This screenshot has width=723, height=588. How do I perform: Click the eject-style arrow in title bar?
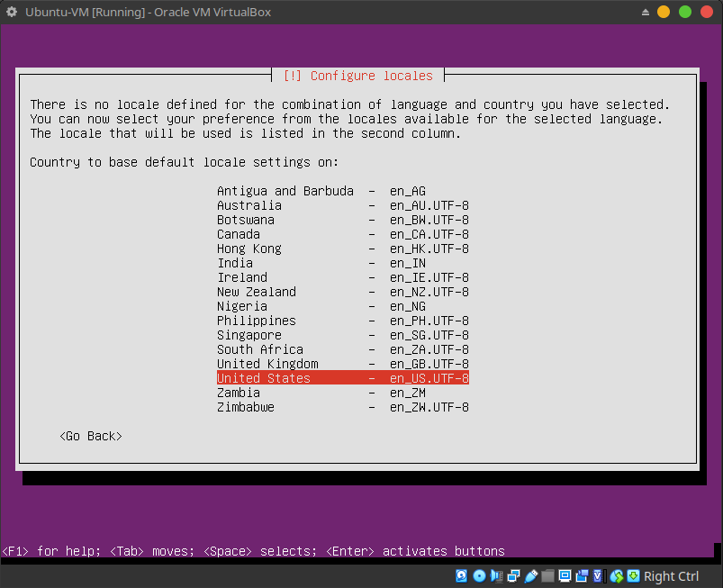tap(646, 12)
